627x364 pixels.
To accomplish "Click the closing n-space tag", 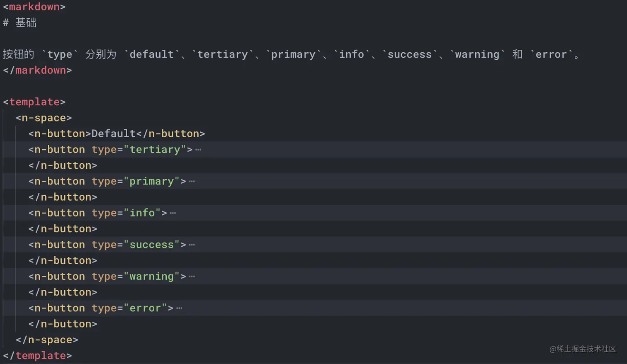I will click(47, 340).
